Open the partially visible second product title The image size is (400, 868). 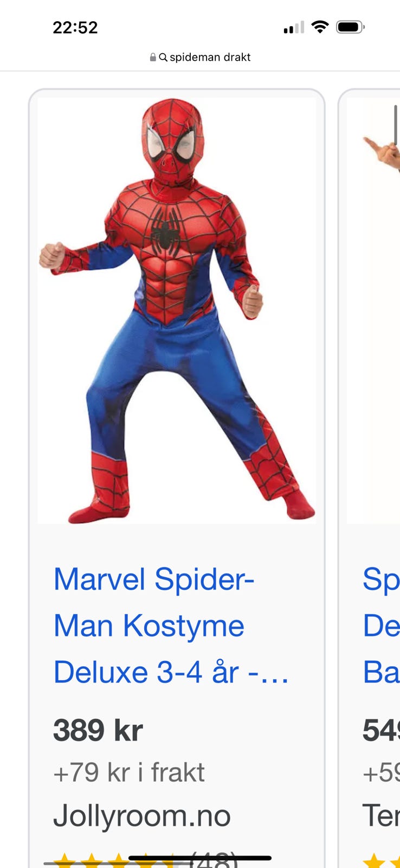(x=381, y=626)
